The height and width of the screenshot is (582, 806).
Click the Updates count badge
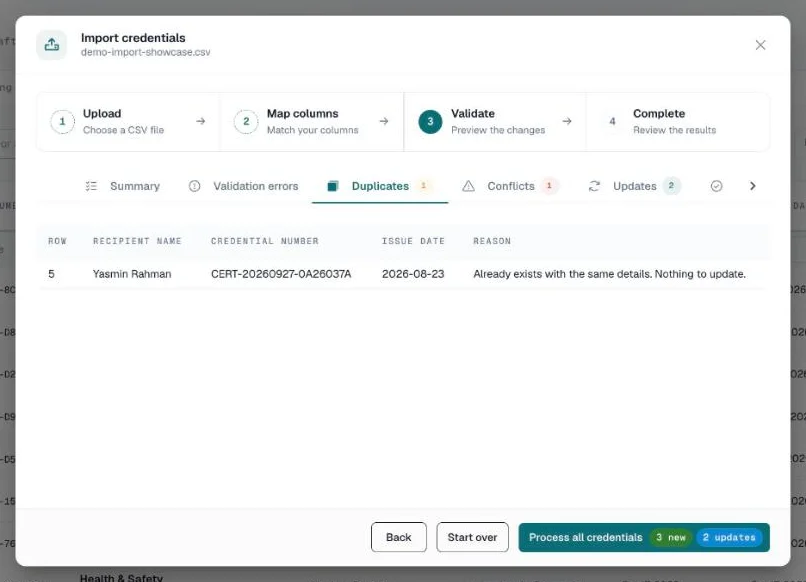click(x=671, y=186)
